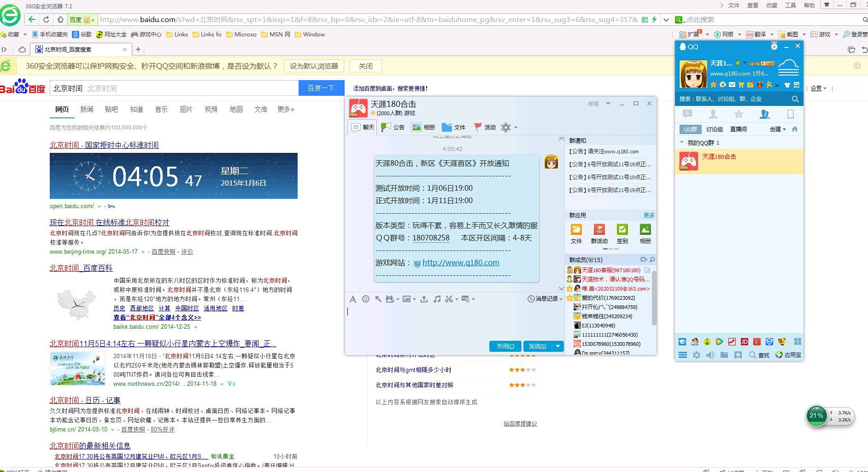Reload the page with browser refresh icon

click(46, 19)
